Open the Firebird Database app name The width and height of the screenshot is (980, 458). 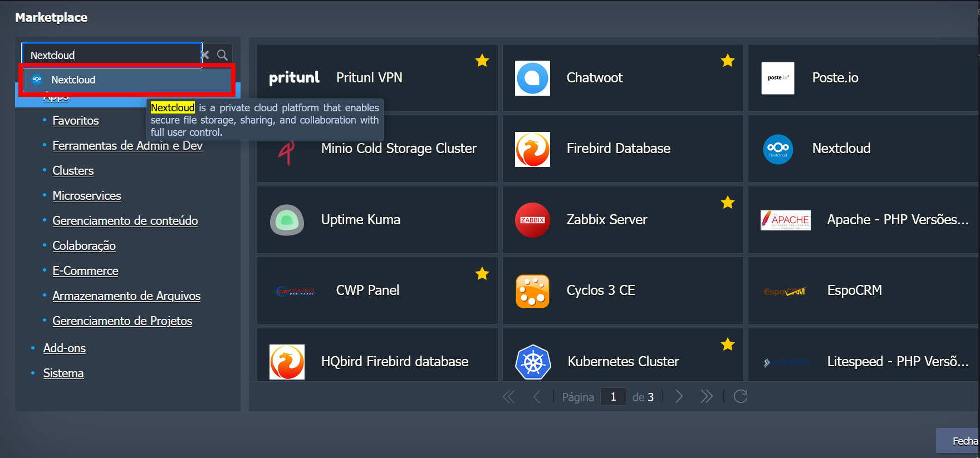pos(619,148)
